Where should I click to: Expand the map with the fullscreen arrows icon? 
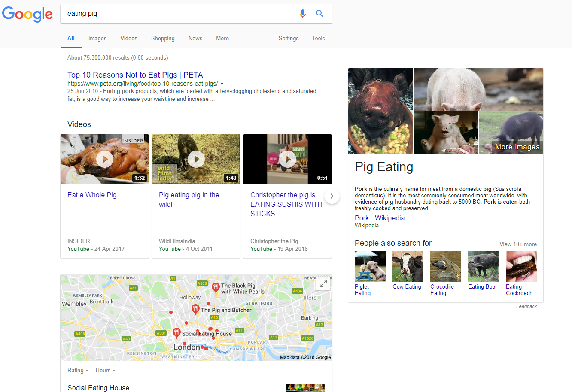[x=323, y=283]
